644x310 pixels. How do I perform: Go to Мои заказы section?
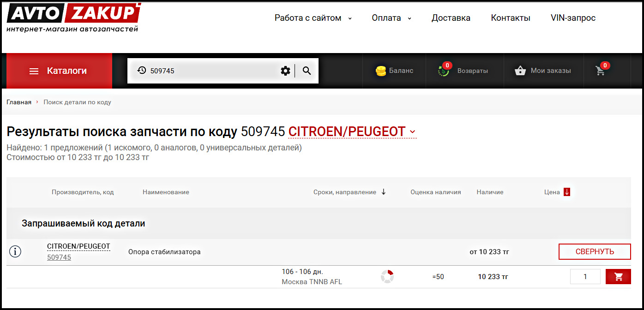tap(543, 71)
